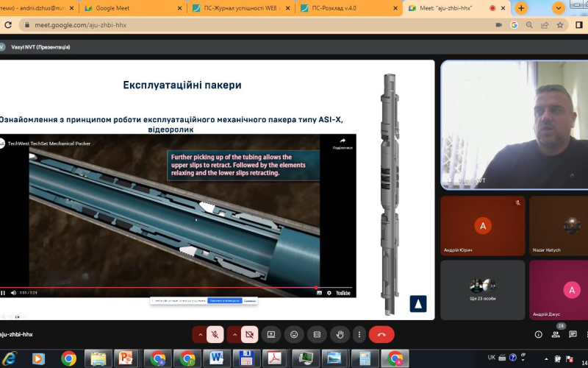The width and height of the screenshot is (588, 368).
Task: Click the blue stop sharing button
Action: click(223, 301)
